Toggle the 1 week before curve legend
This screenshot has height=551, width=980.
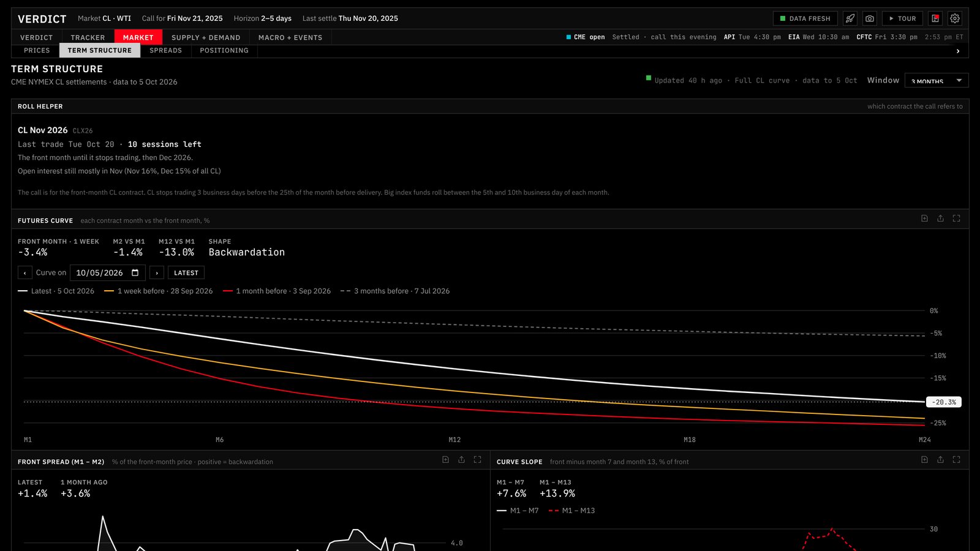pos(159,291)
